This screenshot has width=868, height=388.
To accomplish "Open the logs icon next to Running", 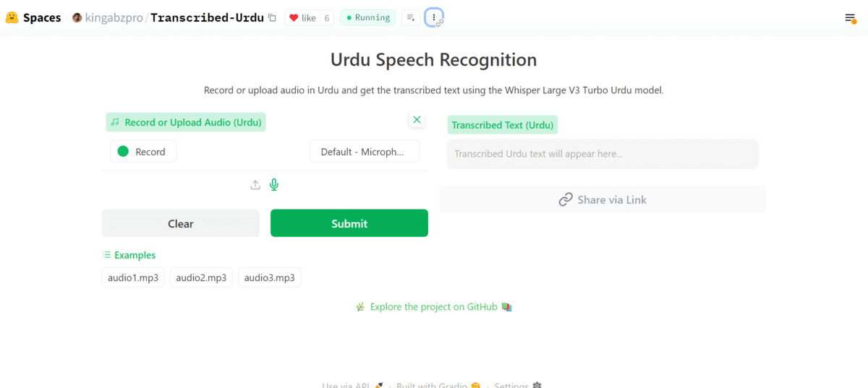I will [410, 18].
